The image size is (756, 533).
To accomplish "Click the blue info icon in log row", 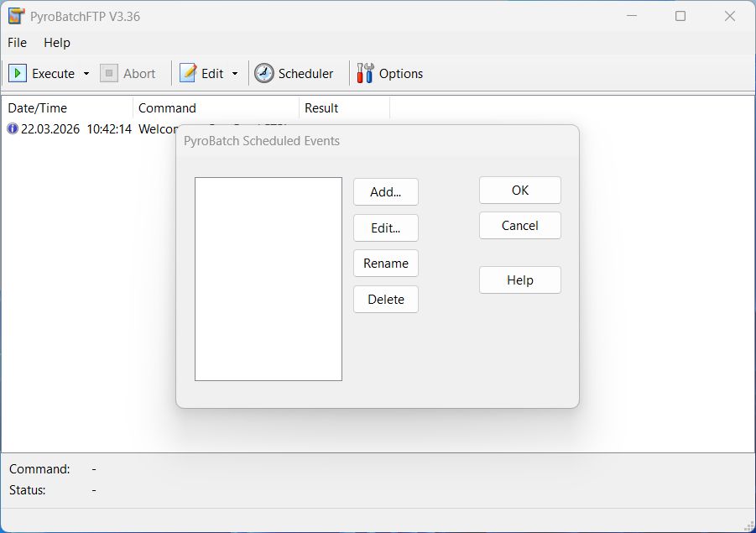I will click(12, 129).
